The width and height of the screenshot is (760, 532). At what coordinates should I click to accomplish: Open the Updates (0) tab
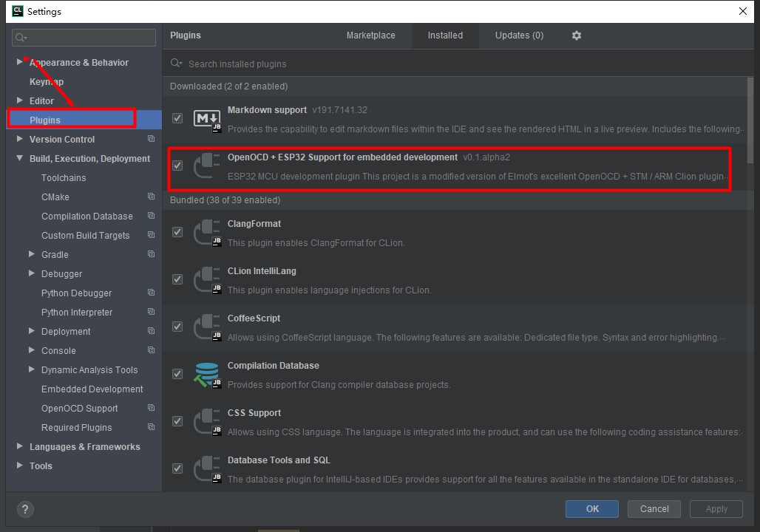[519, 35]
